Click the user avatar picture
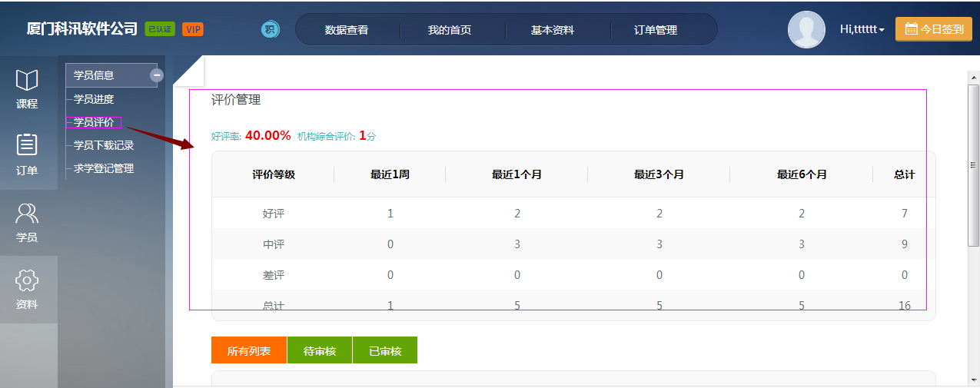980x388 pixels. (x=807, y=30)
